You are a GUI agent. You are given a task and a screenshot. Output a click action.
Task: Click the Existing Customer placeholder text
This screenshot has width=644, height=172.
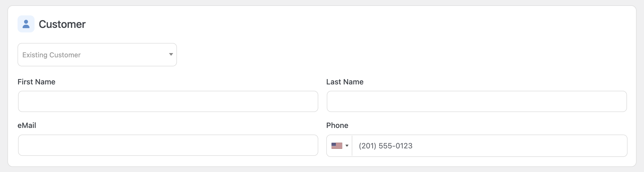click(51, 55)
